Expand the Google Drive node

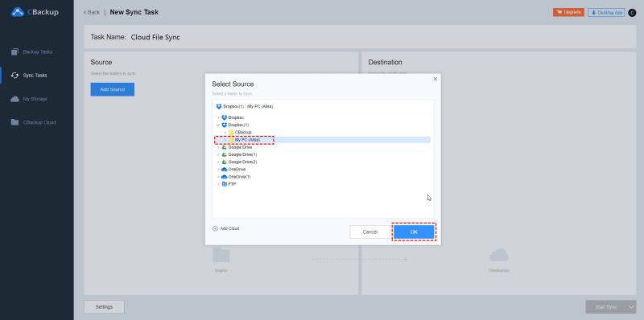218,147
